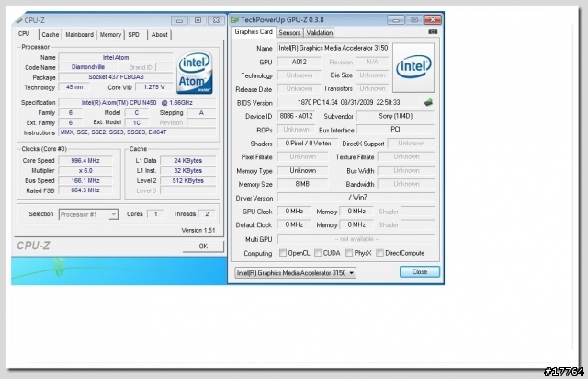Click the Instructions list MMX, SSE, SSE2
Image resolution: width=588 pixels, height=379 pixels.
coord(137,132)
